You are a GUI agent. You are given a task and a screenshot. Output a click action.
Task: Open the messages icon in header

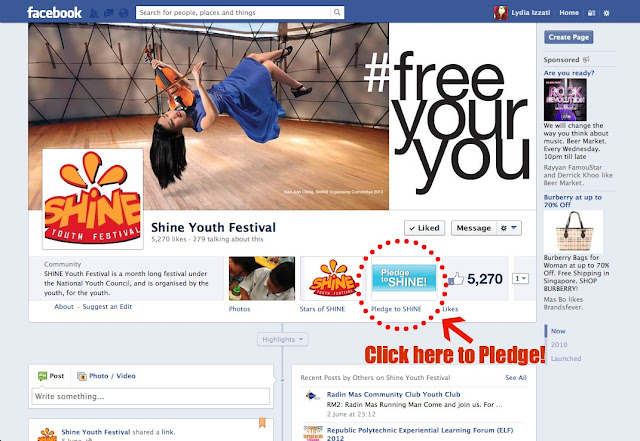point(109,13)
